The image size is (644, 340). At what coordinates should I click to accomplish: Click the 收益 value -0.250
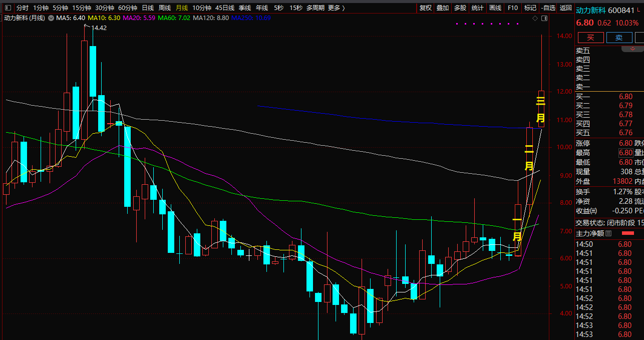pos(622,211)
